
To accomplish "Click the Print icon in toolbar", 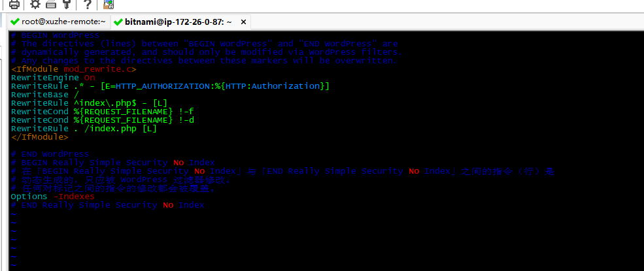I will coord(14,5).
